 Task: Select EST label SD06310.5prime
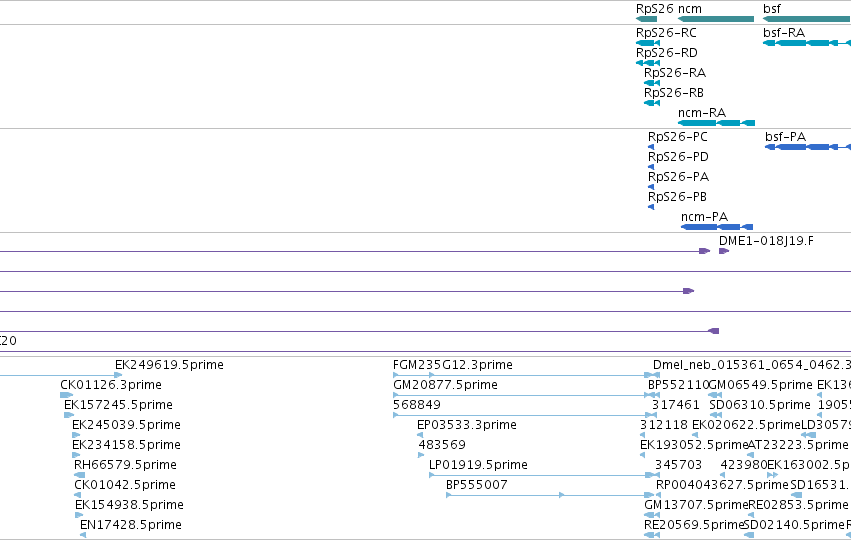pyautogui.click(x=760, y=405)
